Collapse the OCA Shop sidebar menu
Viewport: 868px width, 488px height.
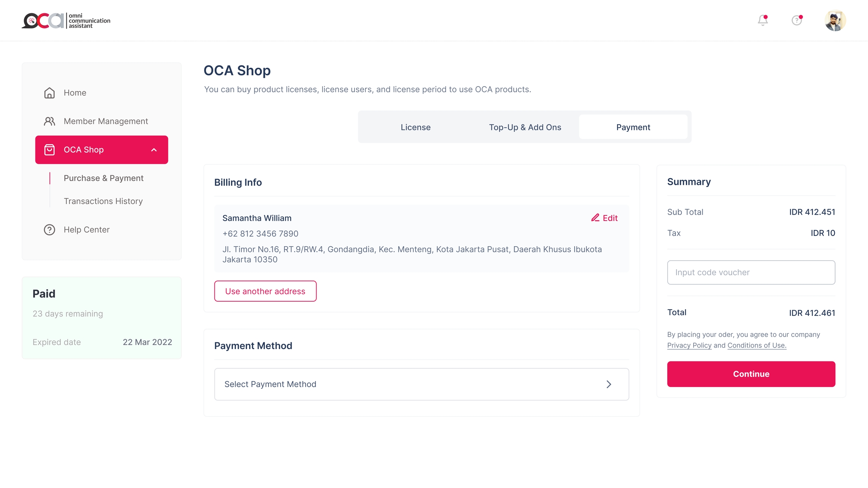[154, 150]
